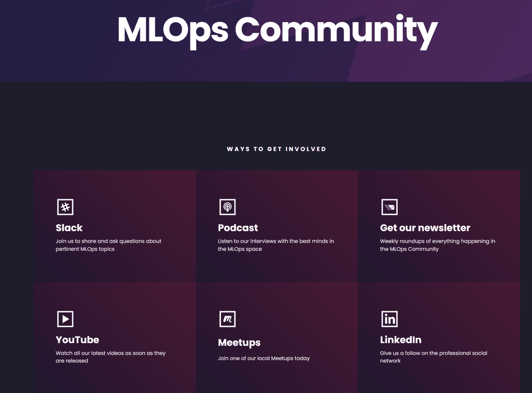Click the Slack hashtag icon

pos(65,207)
